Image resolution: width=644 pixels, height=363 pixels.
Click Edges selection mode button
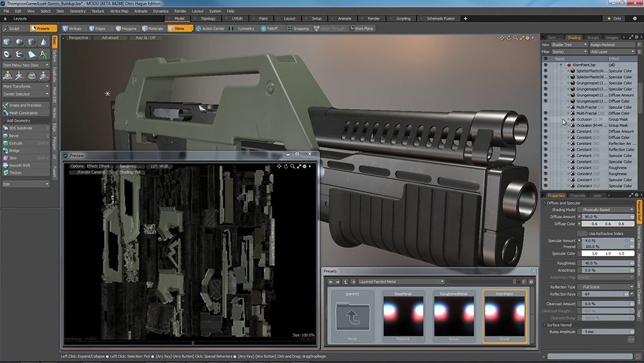coord(97,28)
